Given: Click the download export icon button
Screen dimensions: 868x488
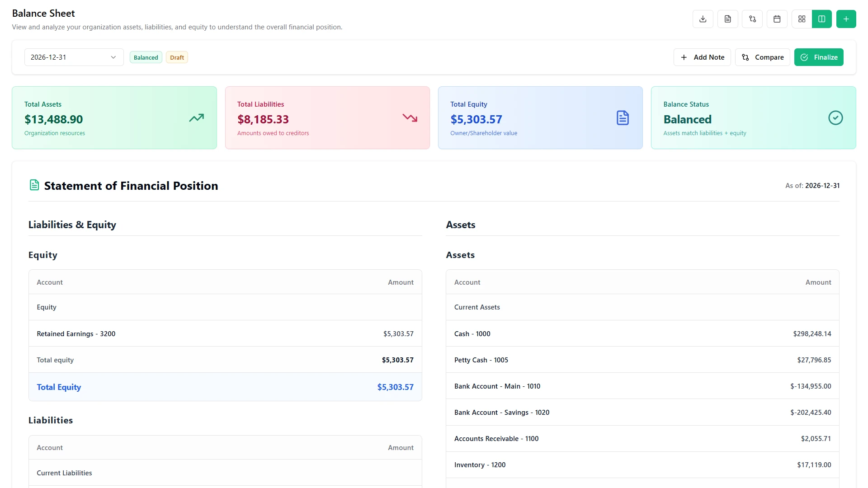Looking at the screenshot, I should pyautogui.click(x=703, y=19).
